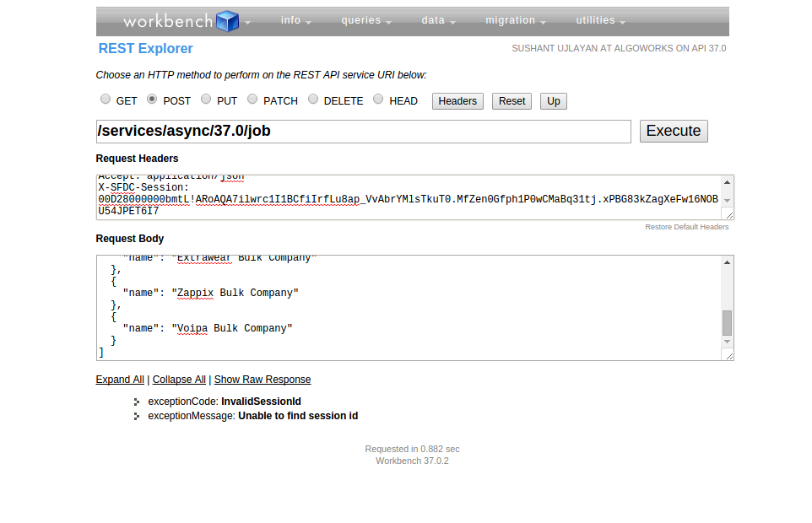This screenshot has width=812, height=523.
Task: Click the exceptionCode node icon
Action: [x=137, y=402]
